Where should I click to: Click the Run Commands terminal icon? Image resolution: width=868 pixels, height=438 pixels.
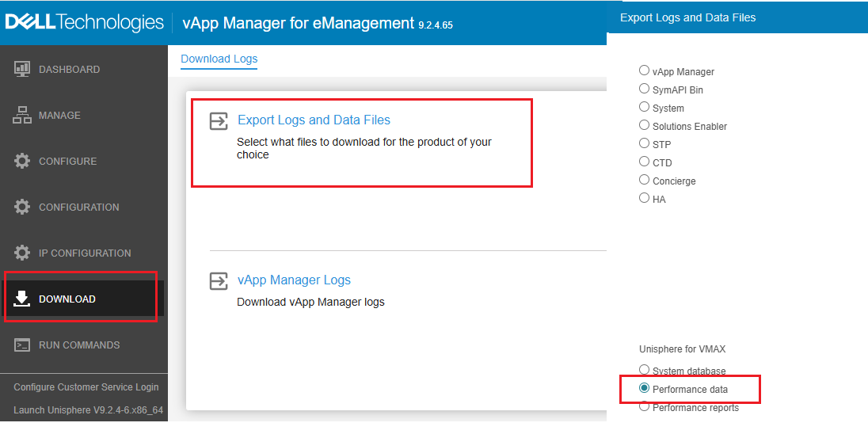click(22, 345)
